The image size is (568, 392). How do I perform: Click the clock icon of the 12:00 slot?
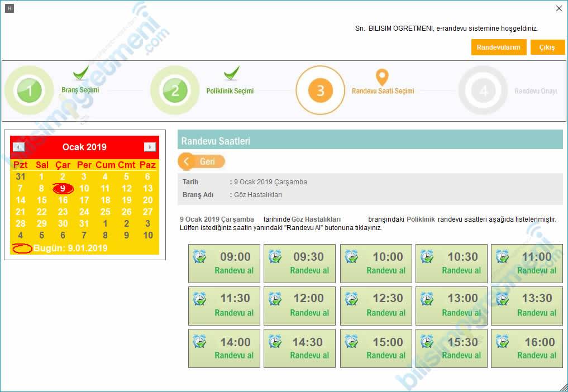click(x=275, y=299)
